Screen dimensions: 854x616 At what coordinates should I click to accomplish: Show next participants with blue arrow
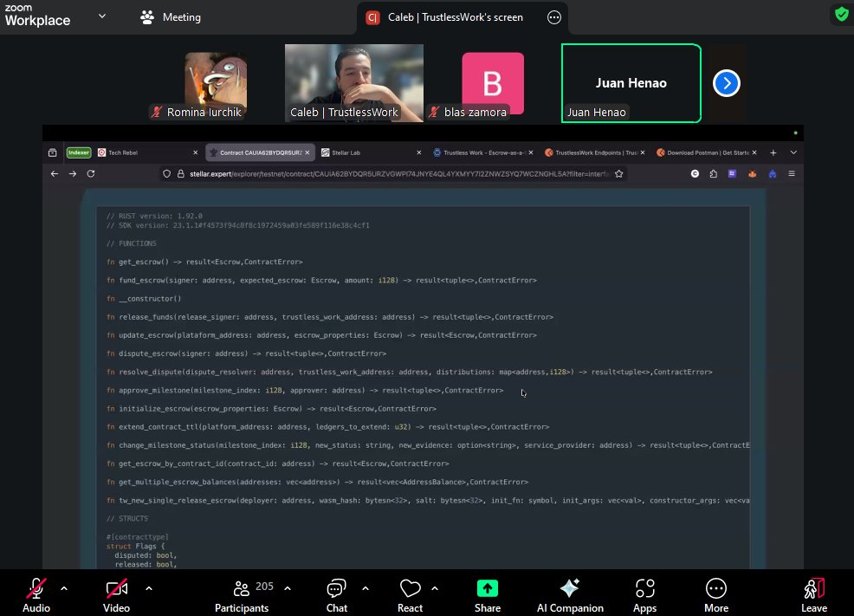click(x=727, y=83)
